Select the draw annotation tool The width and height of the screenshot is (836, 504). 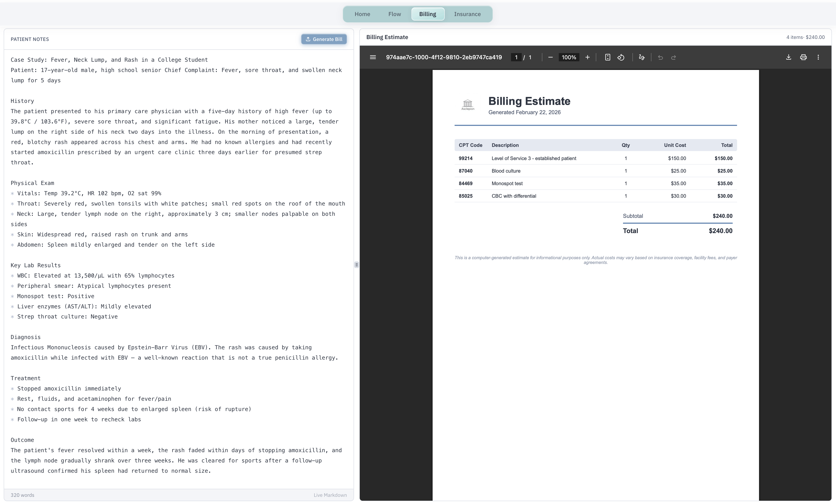click(641, 57)
